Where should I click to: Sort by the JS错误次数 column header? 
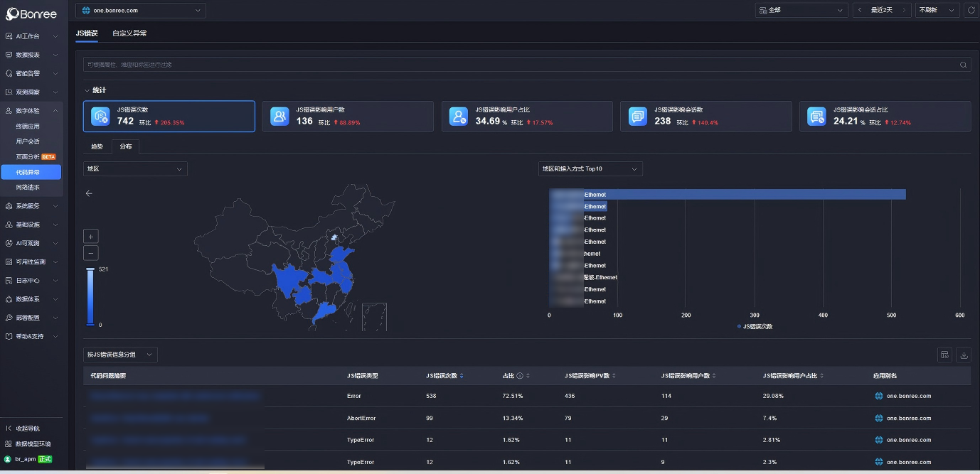[x=444, y=376]
